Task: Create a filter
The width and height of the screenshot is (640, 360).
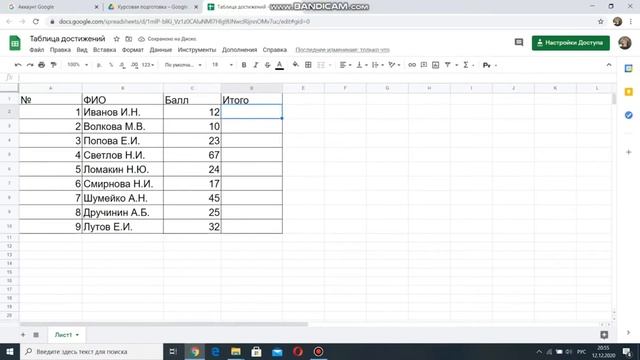Action: [447, 65]
